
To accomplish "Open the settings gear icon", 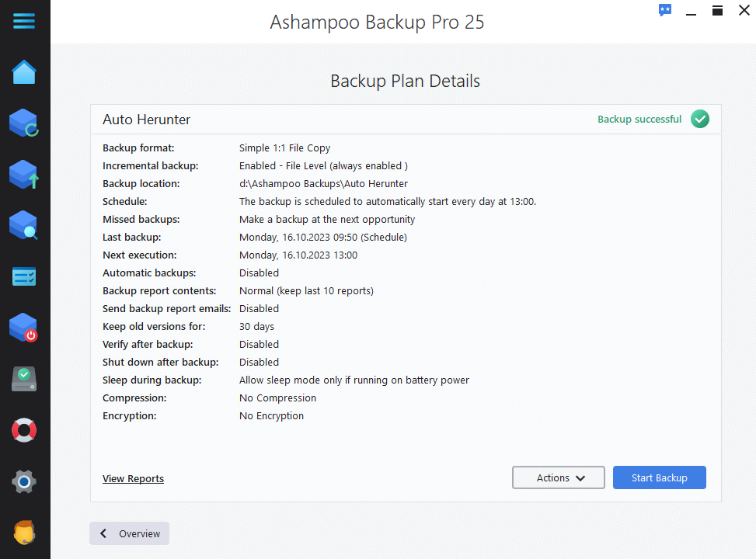I will click(24, 481).
